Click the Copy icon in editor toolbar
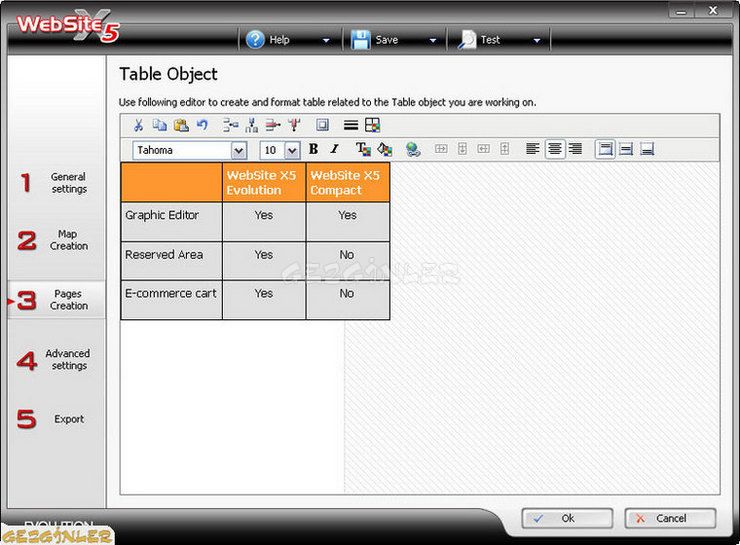740x545 pixels. tap(160, 125)
